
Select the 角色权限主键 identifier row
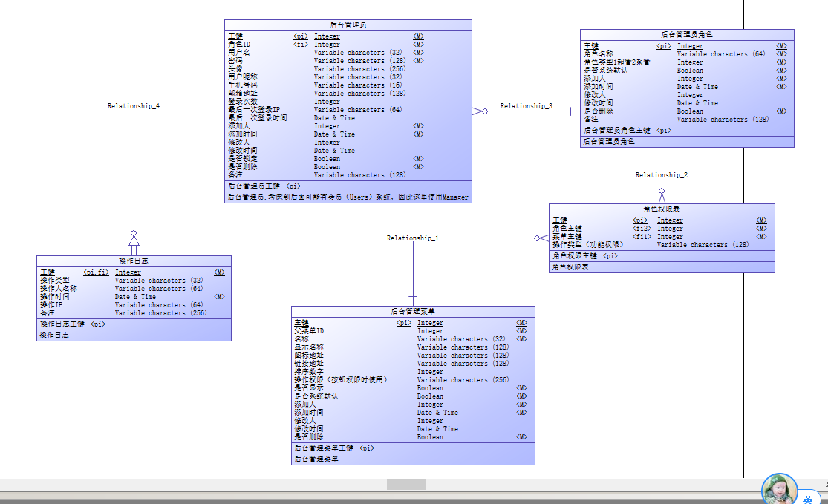pos(662,256)
